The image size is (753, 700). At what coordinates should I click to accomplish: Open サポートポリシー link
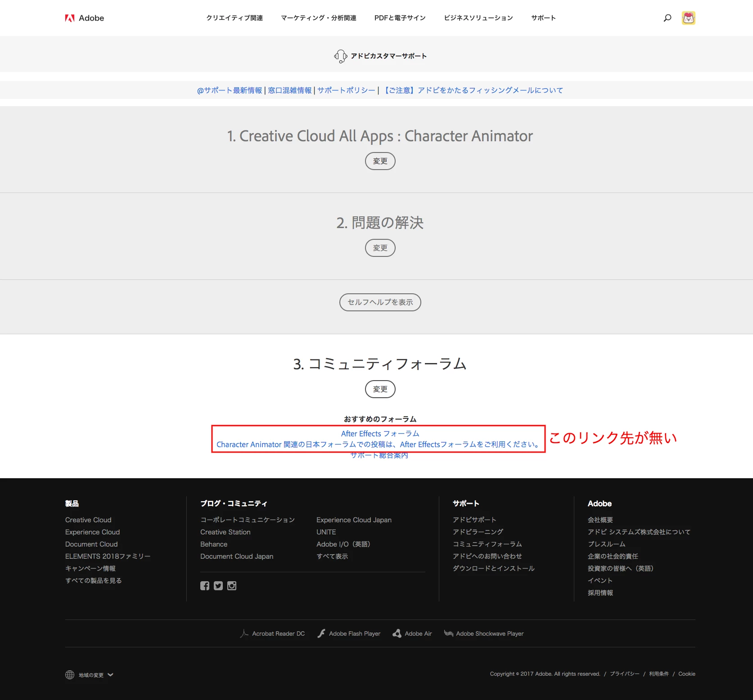(x=346, y=90)
